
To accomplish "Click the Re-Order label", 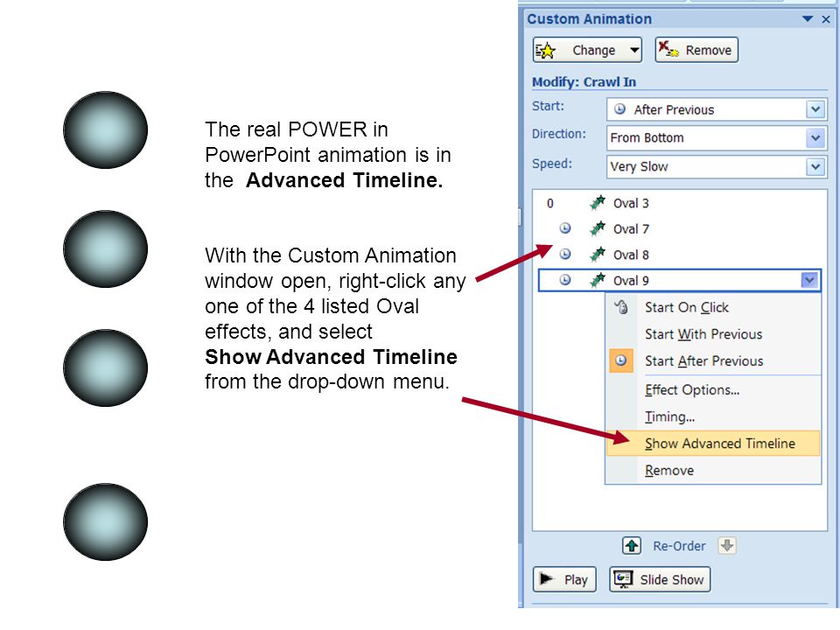I will click(x=679, y=546).
